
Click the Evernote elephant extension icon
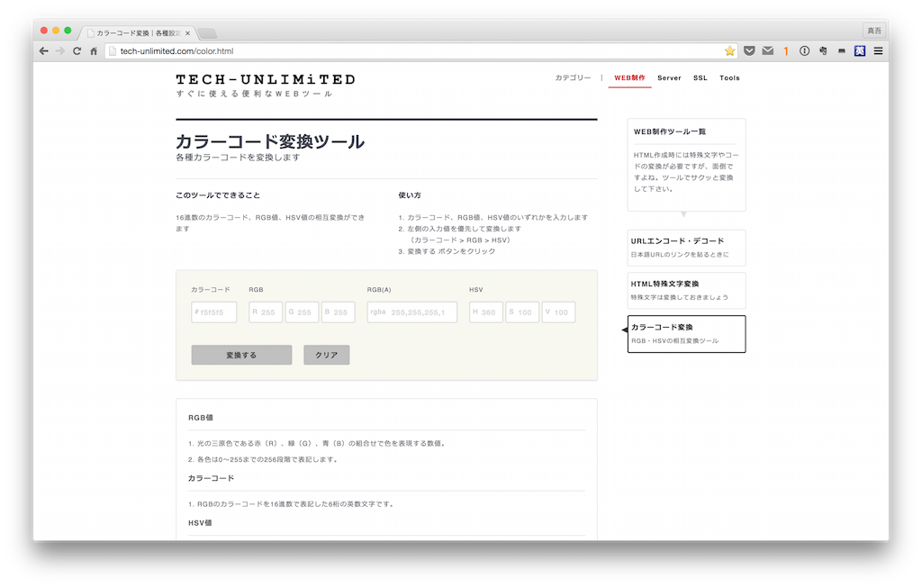pos(823,51)
